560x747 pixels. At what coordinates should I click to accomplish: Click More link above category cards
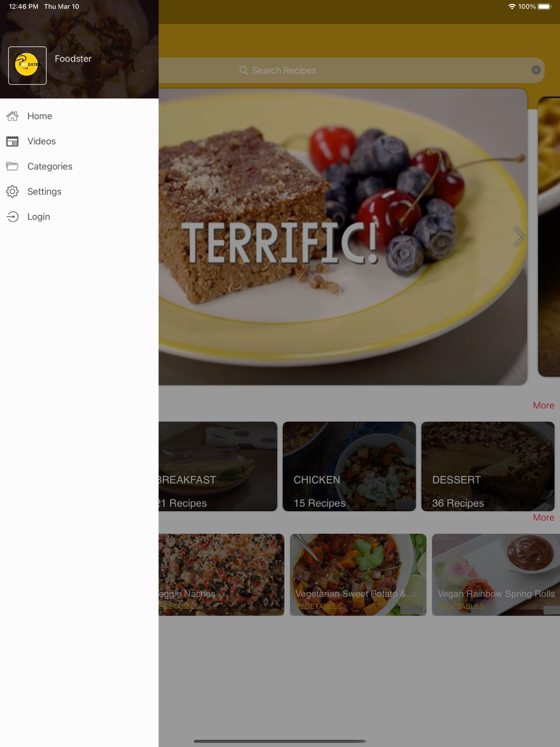click(x=543, y=405)
